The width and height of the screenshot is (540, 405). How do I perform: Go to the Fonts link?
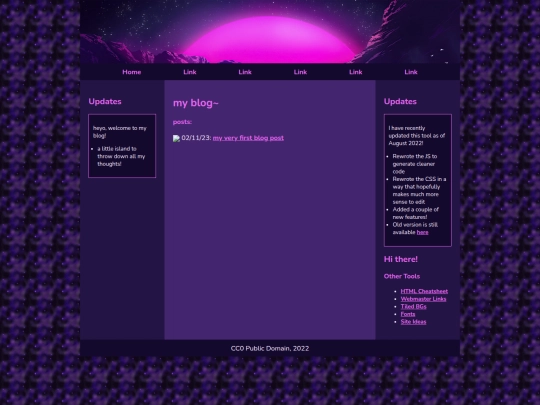pyautogui.click(x=408, y=314)
